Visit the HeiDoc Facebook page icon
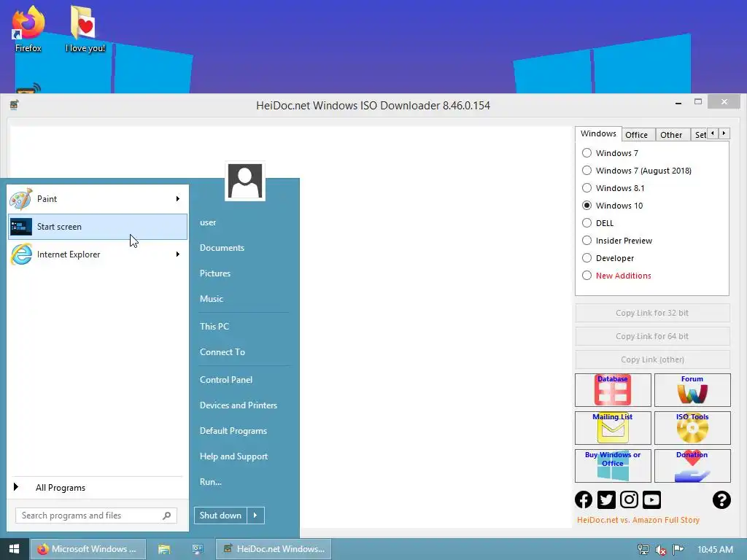This screenshot has height=560, width=747. [x=584, y=499]
